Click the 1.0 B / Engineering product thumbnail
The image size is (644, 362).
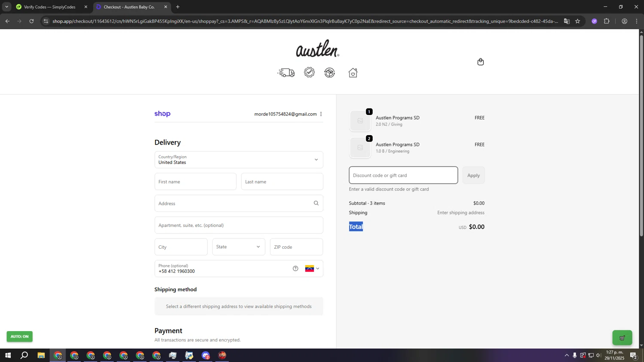pos(360,148)
